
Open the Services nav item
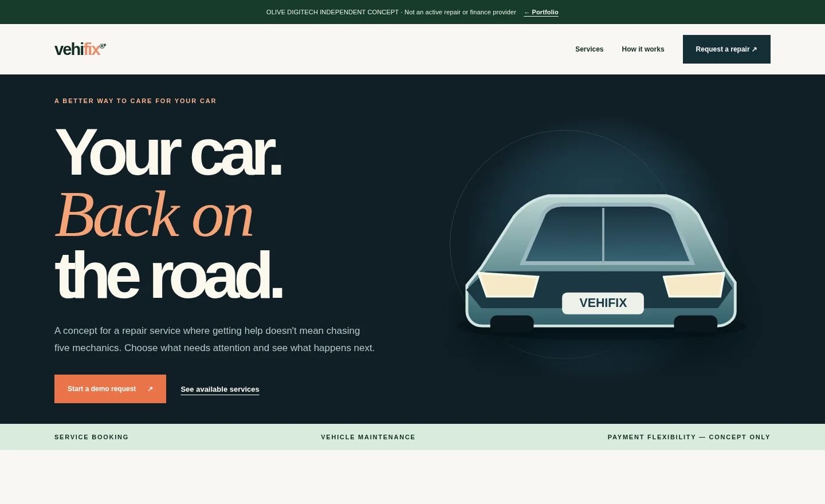pyautogui.click(x=589, y=49)
